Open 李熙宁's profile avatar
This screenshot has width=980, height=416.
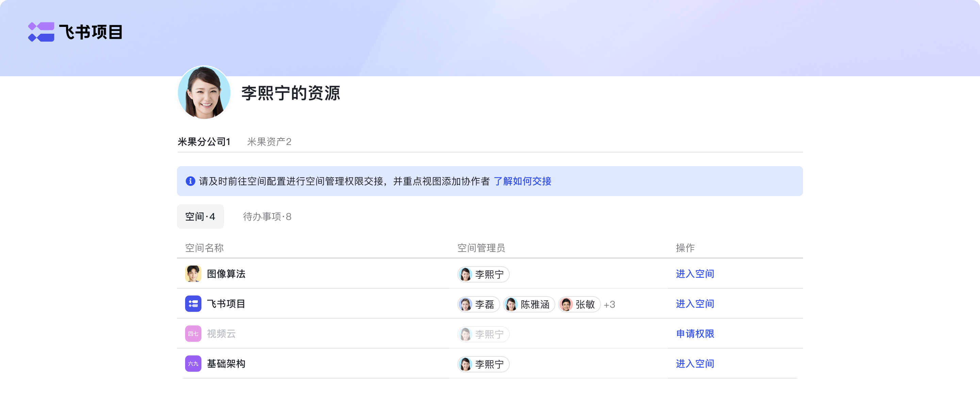coord(204,93)
